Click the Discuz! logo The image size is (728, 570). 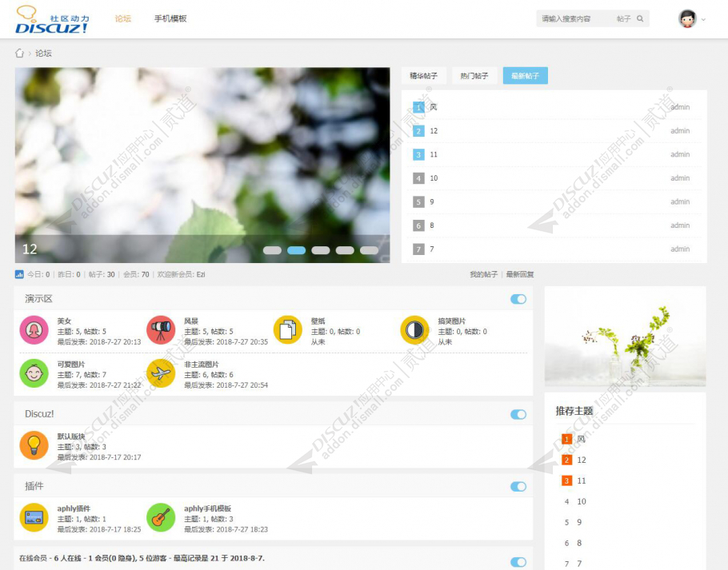(x=52, y=19)
